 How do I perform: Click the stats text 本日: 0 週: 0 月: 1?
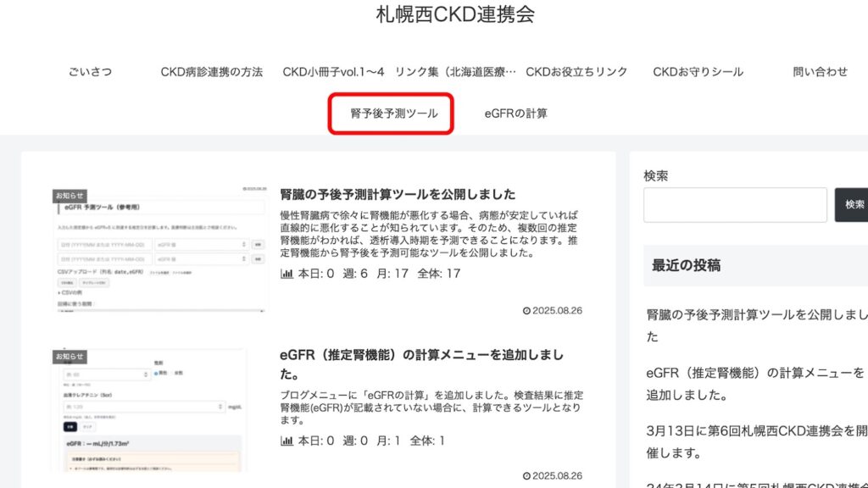point(348,441)
